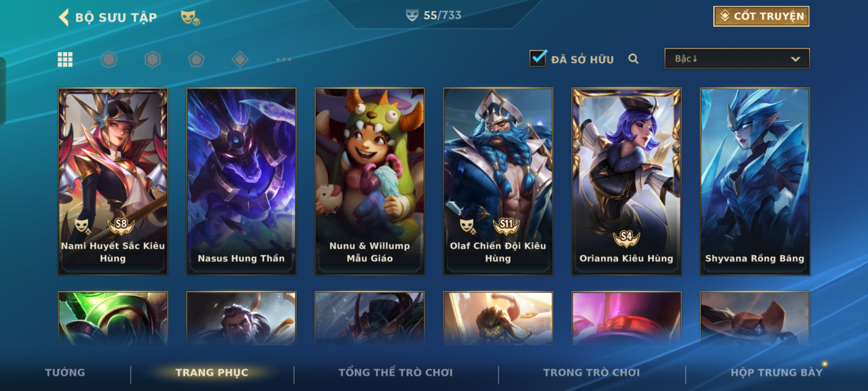The width and height of the screenshot is (868, 391).
Task: Filter skins by circular rarity icon
Action: click(x=109, y=59)
